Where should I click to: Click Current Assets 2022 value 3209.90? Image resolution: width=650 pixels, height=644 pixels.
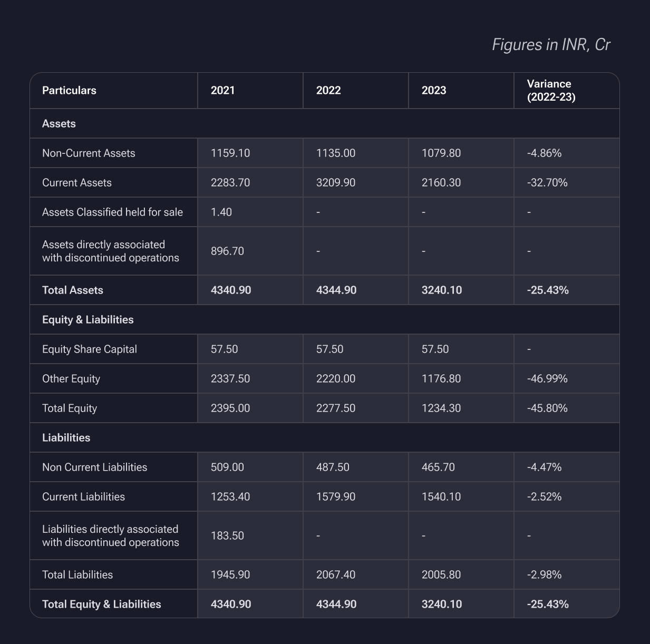(x=336, y=183)
